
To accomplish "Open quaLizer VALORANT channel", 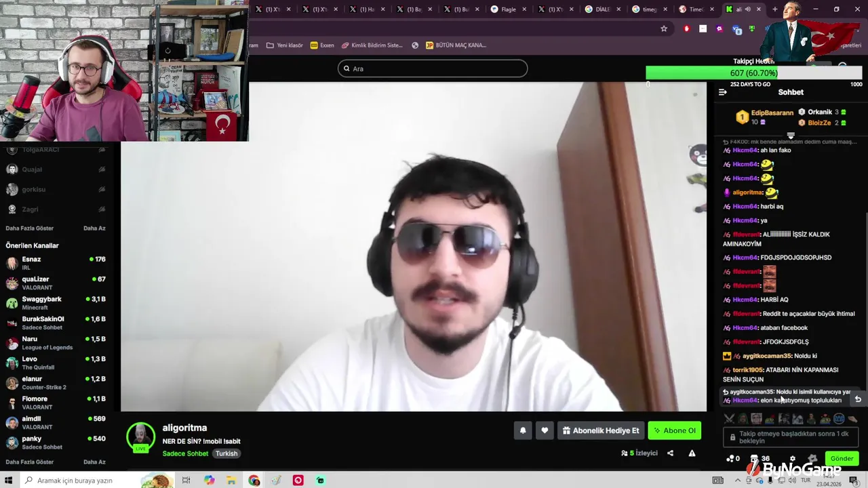I will click(x=56, y=283).
